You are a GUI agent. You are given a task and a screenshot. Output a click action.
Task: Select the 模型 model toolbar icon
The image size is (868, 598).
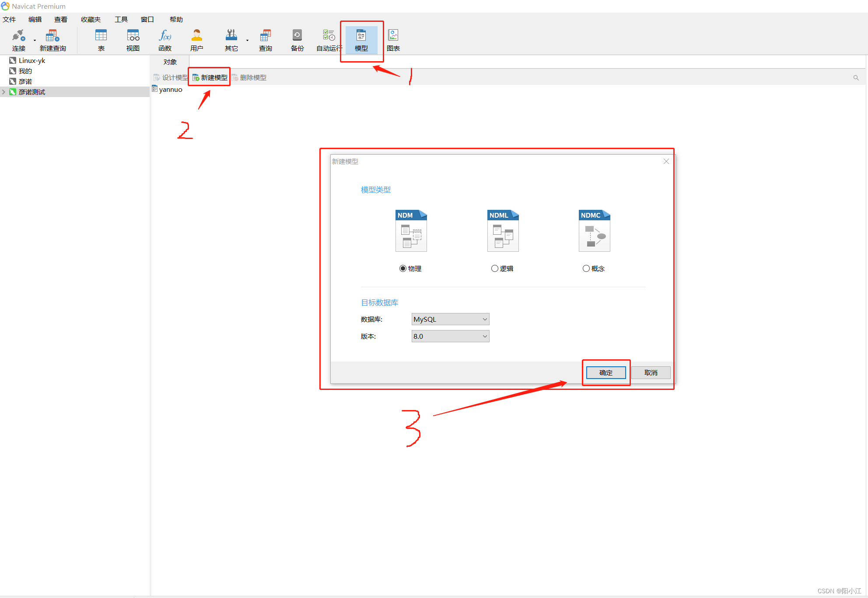pyautogui.click(x=361, y=40)
